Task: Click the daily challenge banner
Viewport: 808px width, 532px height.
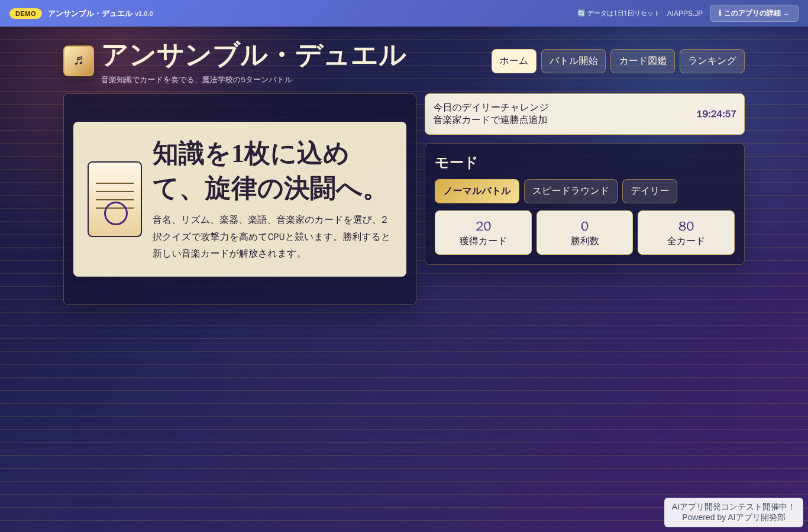Action: (x=584, y=114)
